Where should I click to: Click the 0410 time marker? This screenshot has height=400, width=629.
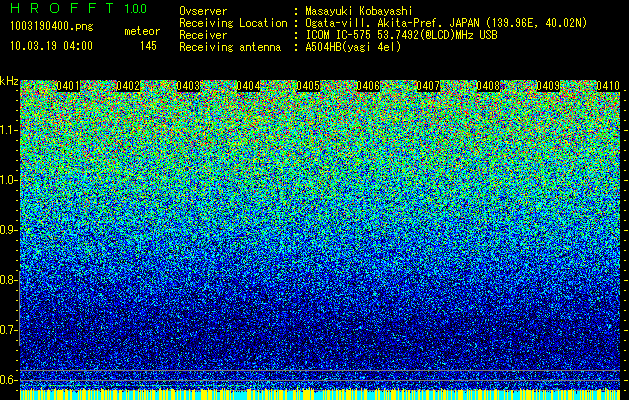point(608,86)
